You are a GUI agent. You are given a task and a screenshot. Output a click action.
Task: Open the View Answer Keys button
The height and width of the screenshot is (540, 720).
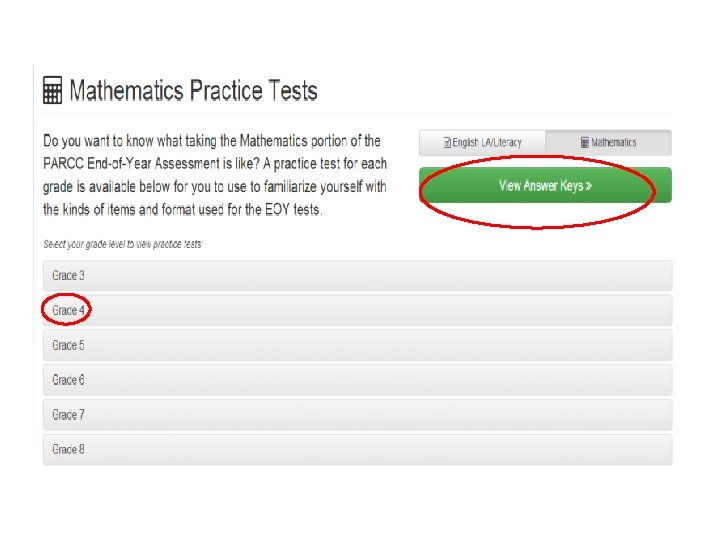[x=546, y=185]
